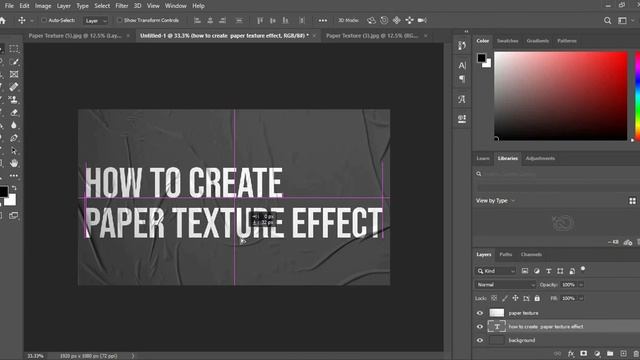Click the align left edges icon
This screenshot has width=640, height=360.
coord(198,20)
